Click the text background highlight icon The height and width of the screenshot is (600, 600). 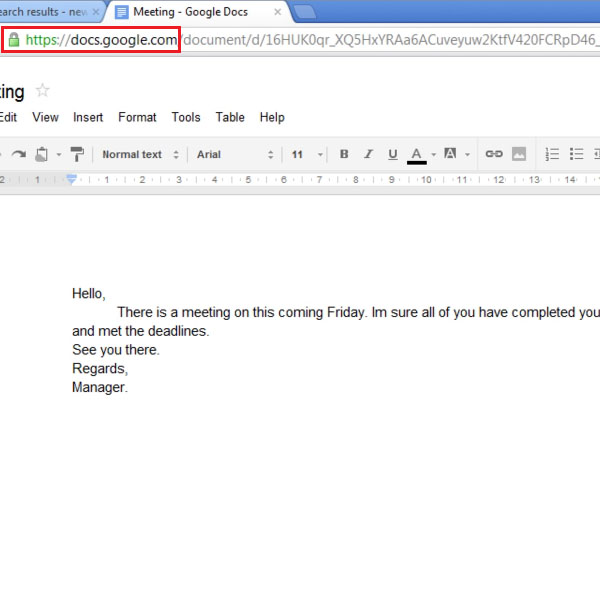point(450,154)
